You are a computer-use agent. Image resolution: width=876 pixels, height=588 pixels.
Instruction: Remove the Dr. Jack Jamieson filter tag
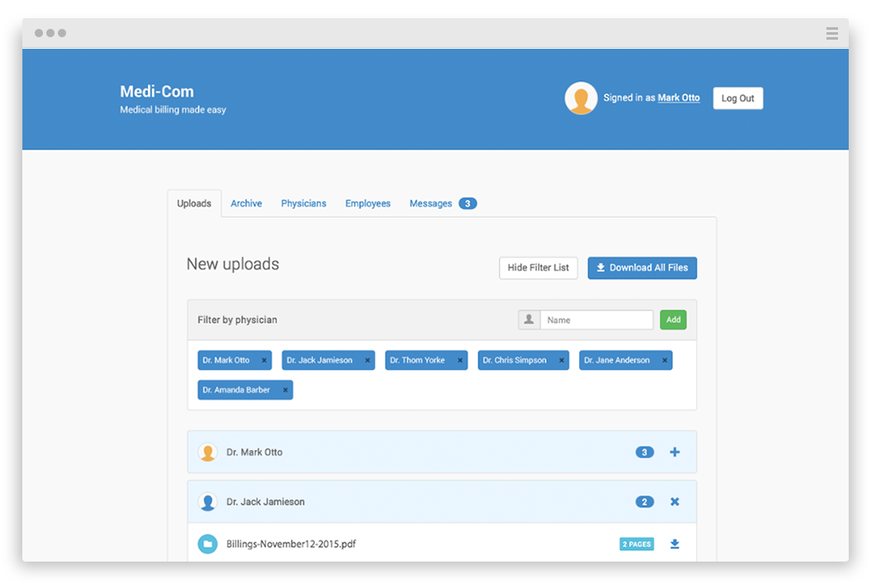368,360
